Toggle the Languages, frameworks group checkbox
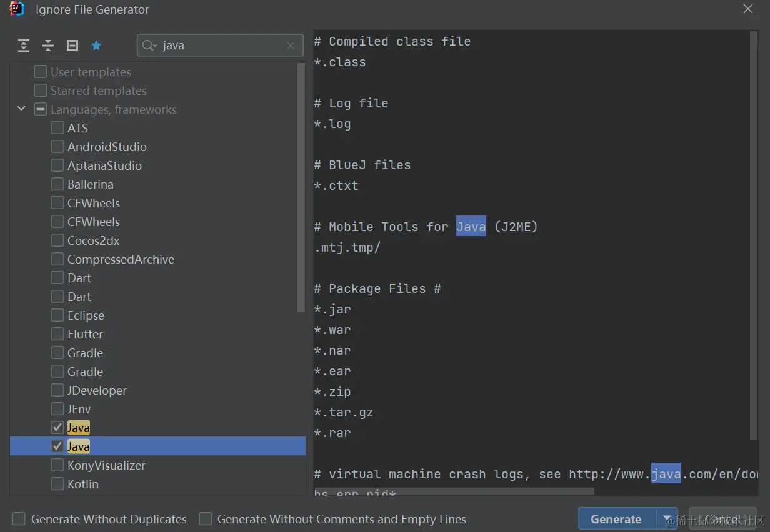This screenshot has height=532, width=770. pyautogui.click(x=41, y=109)
